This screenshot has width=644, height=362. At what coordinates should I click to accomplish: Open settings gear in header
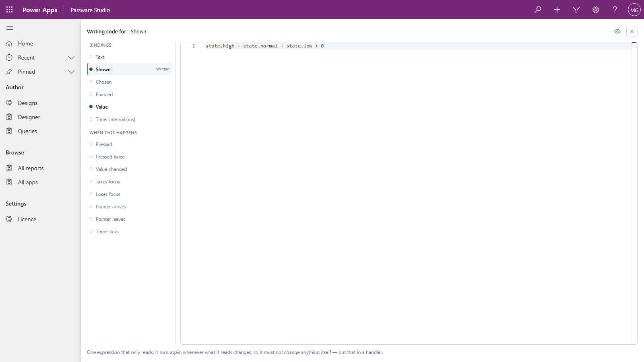596,10
